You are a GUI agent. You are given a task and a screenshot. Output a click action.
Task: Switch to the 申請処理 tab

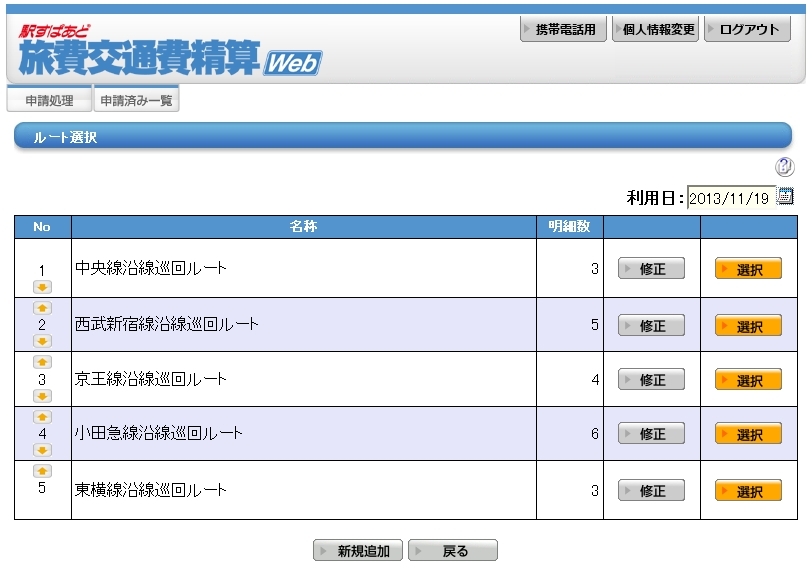(49, 99)
